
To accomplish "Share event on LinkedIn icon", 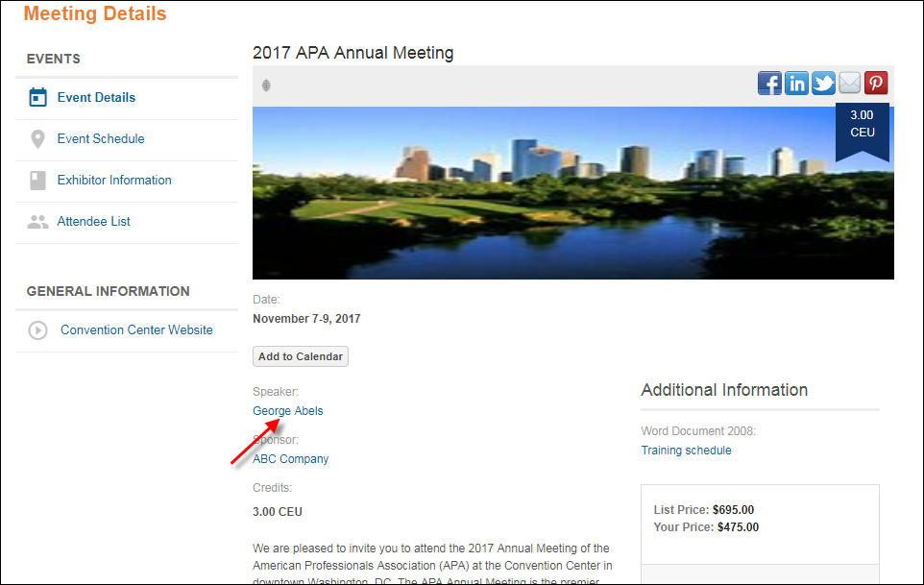I will [x=796, y=83].
